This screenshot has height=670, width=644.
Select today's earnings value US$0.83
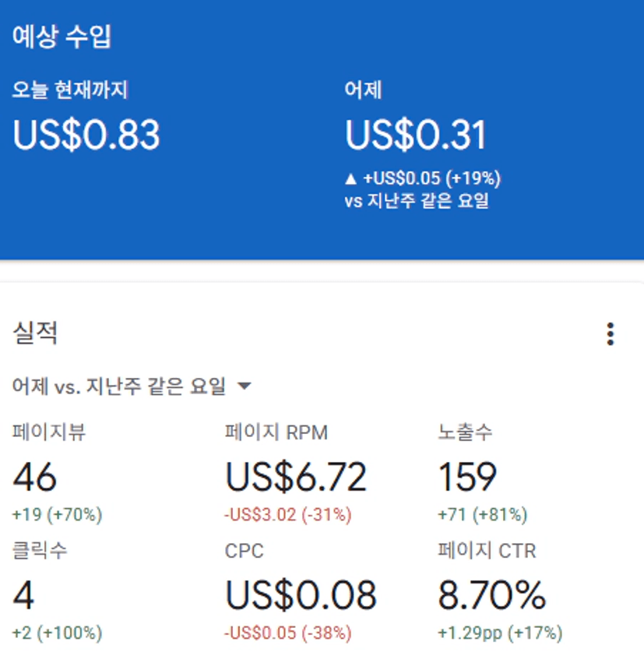click(x=86, y=134)
